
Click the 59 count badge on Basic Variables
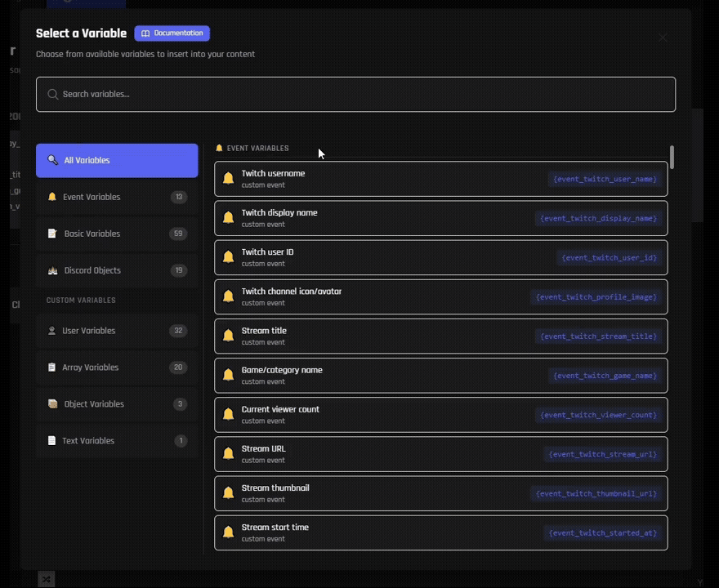point(178,234)
